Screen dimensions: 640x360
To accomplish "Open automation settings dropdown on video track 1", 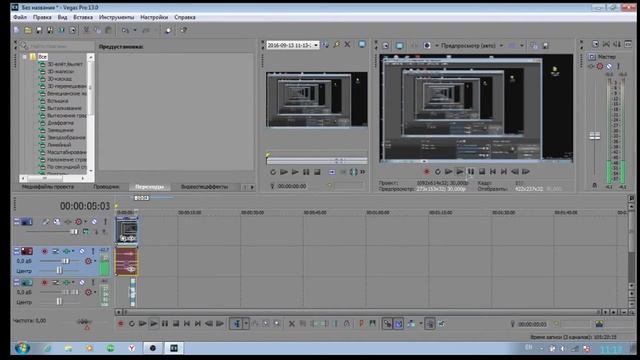I will point(85,222).
